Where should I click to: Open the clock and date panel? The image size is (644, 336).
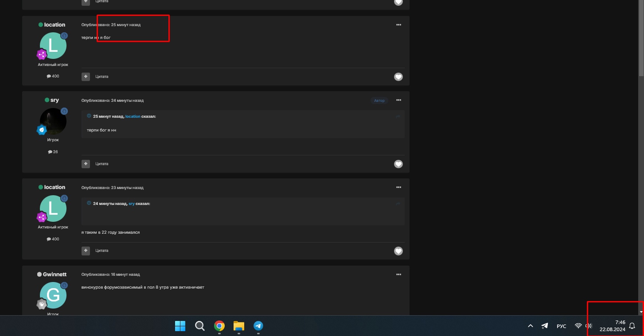612,326
